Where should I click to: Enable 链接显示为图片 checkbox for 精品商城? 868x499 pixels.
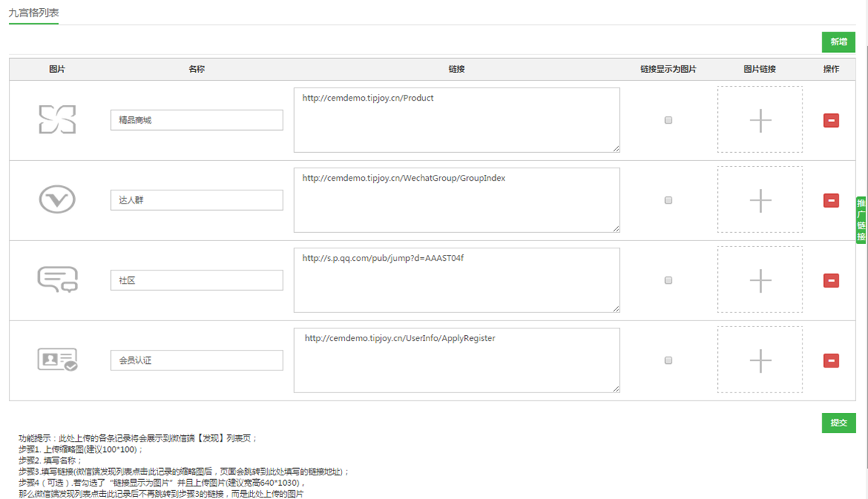click(668, 120)
